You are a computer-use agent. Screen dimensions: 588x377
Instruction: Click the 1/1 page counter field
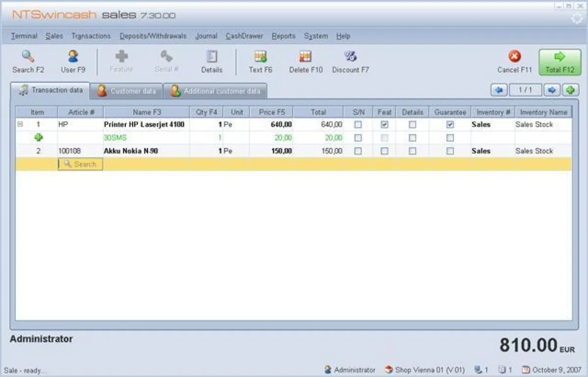coord(526,90)
